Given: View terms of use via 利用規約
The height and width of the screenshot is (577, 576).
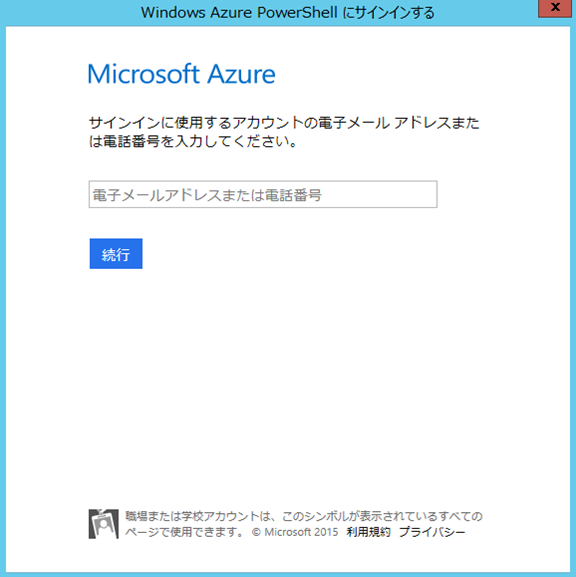Looking at the screenshot, I should (368, 532).
